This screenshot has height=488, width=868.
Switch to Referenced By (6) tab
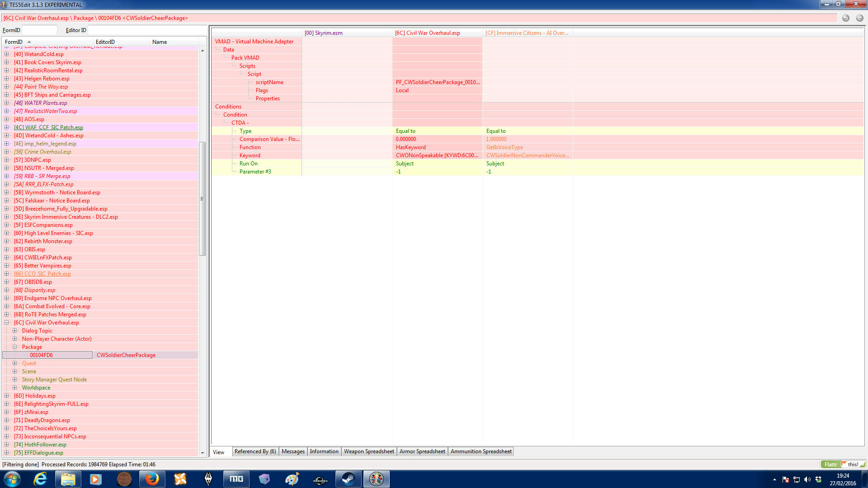point(255,451)
